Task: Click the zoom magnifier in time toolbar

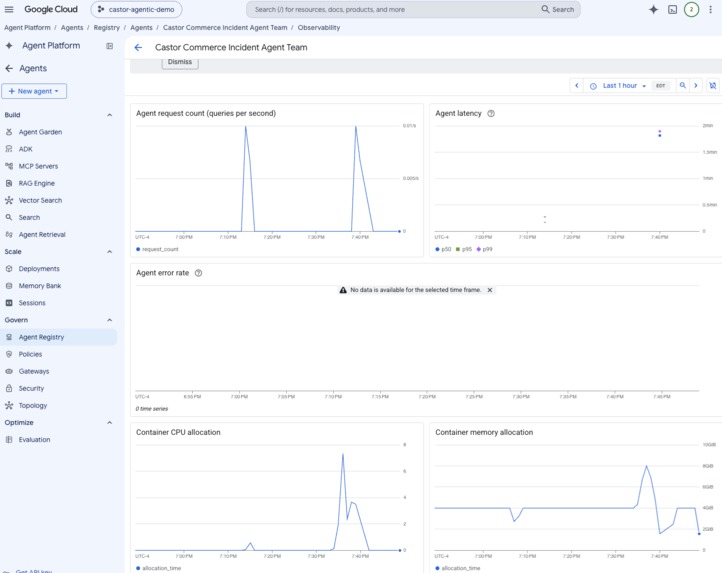Action: (683, 86)
